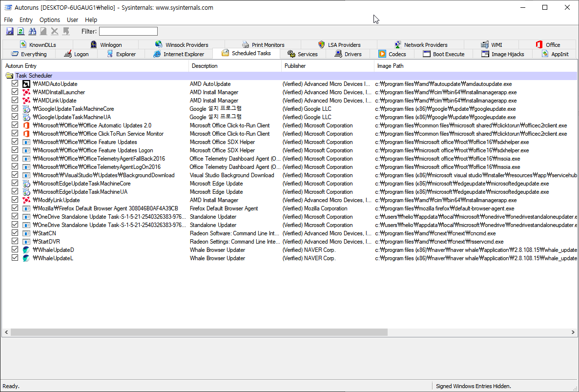The image size is (579, 392).
Task: Click the Find binoculars icon
Action: coord(33,31)
